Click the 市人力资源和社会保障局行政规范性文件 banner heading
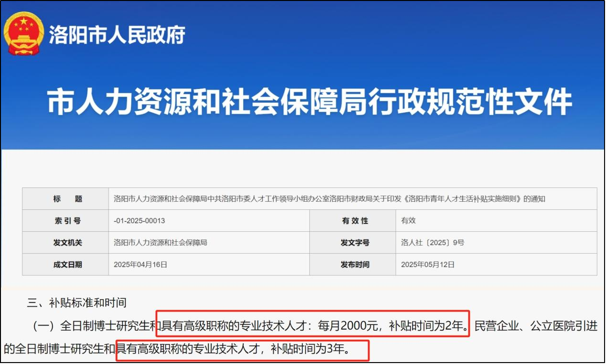Screen dimensions: 606x364 coord(309,102)
